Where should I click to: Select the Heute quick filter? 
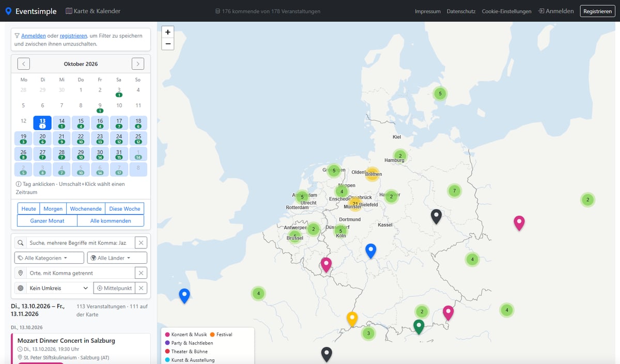click(29, 209)
